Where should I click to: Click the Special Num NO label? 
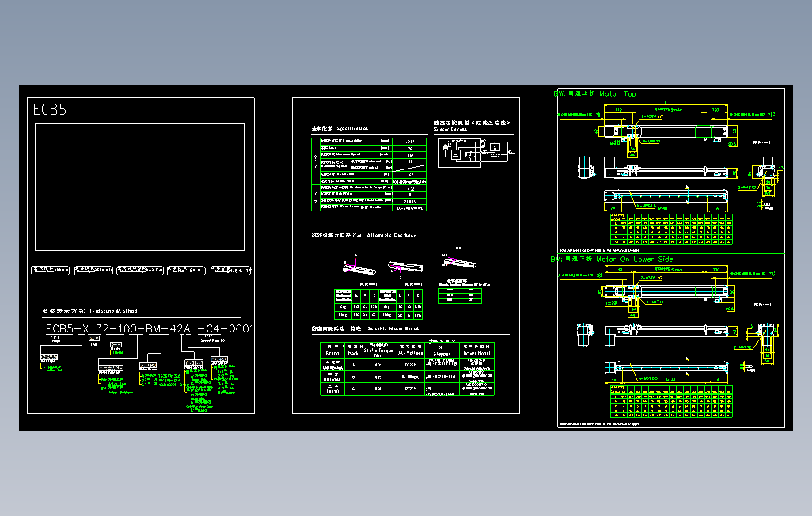(213, 340)
